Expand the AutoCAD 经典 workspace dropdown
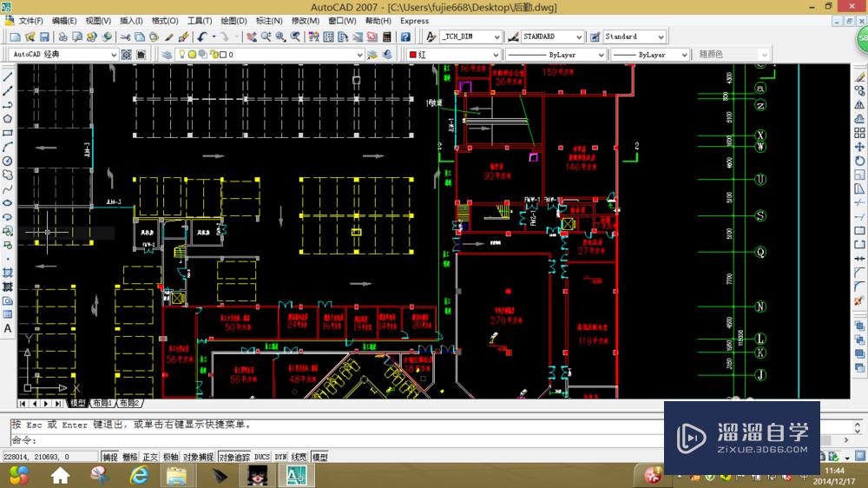The image size is (868, 488). click(113, 55)
